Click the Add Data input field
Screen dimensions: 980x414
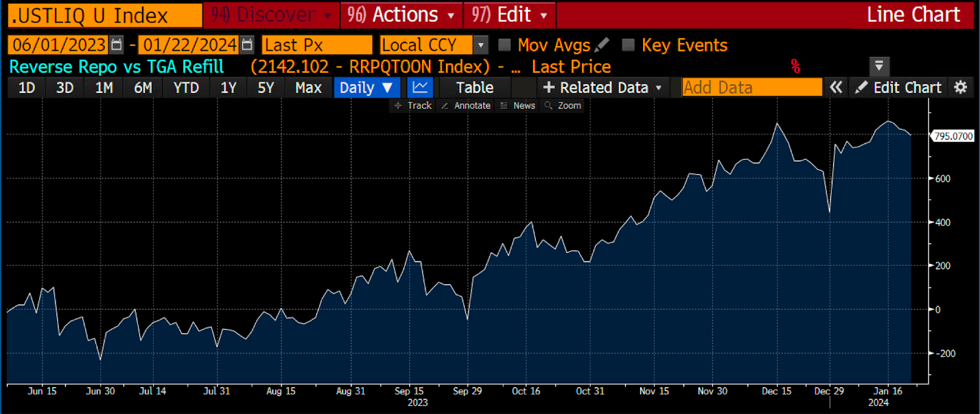[x=752, y=88]
